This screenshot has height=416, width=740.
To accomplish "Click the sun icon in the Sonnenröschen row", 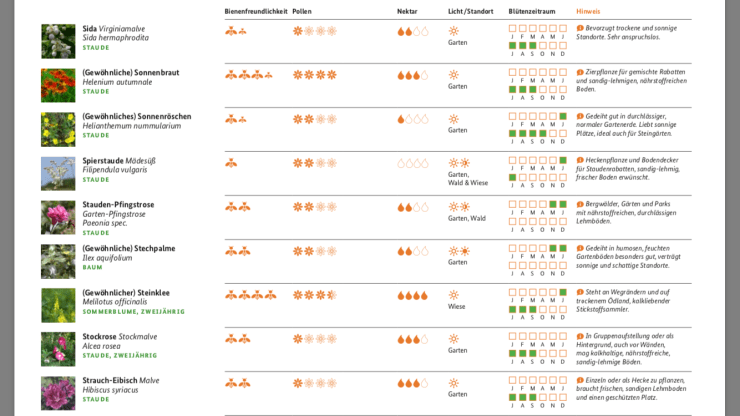I will tap(453, 119).
